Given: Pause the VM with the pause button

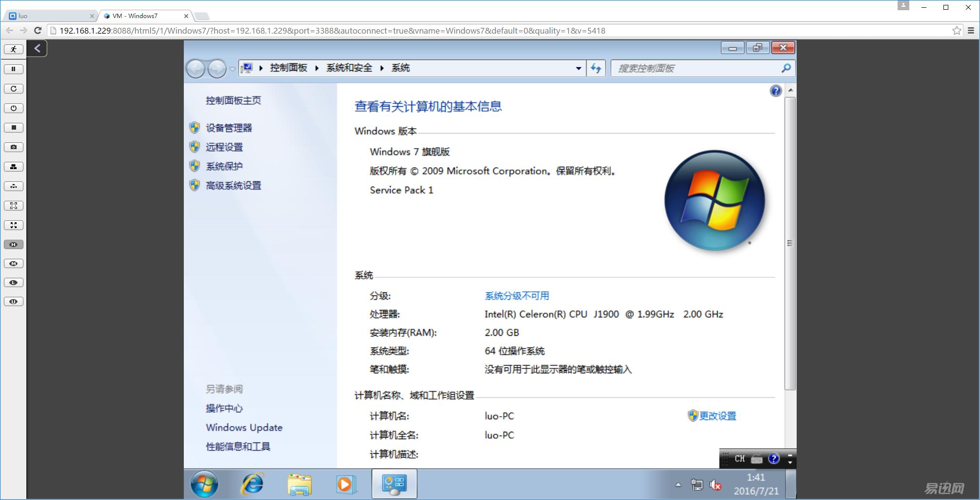Looking at the screenshot, I should tap(14, 69).
